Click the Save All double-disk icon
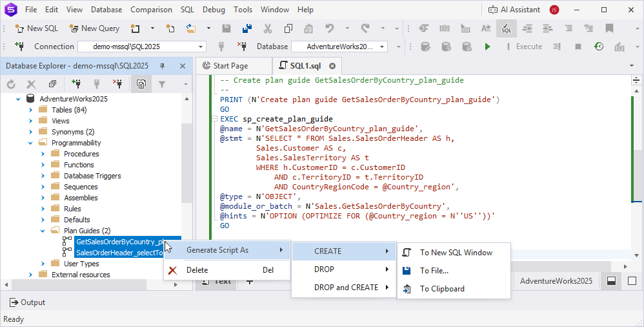The height and width of the screenshot is (327, 644). 247,28
